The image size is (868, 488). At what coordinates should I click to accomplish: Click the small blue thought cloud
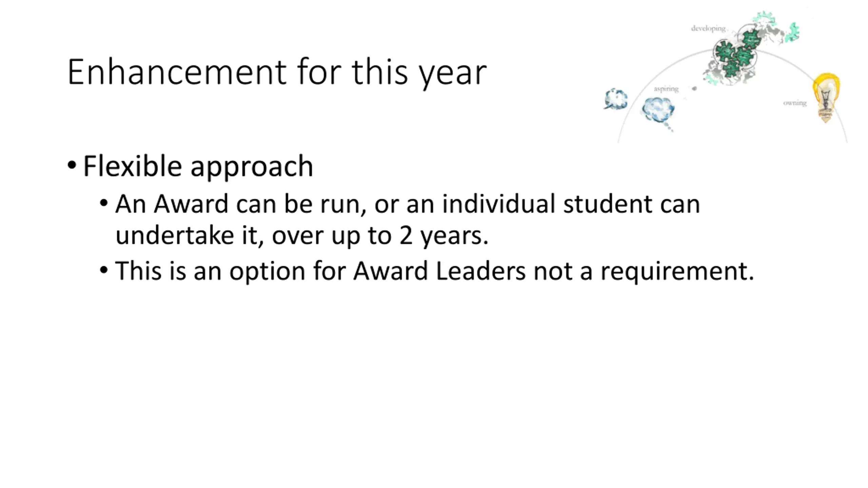616,99
